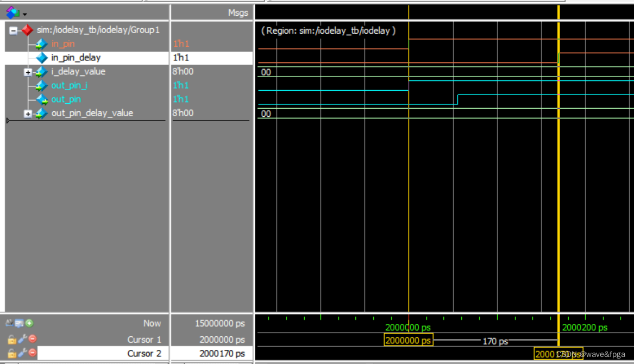Click the 2000000 ps cursor time box

click(x=409, y=341)
